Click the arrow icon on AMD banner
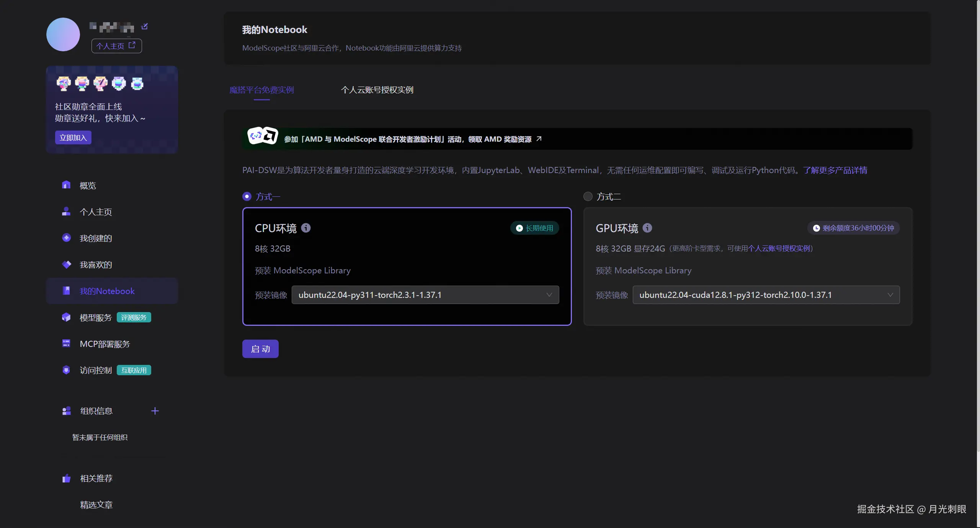The image size is (980, 528). pos(539,139)
